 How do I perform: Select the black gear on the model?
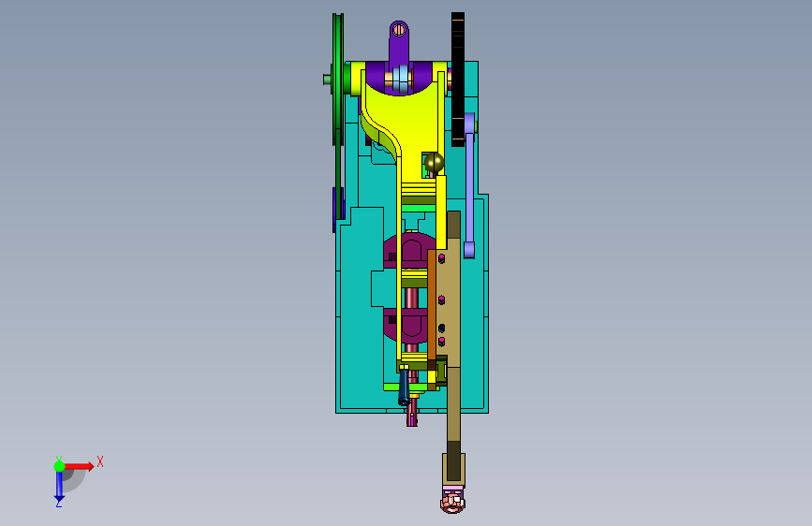(x=458, y=80)
